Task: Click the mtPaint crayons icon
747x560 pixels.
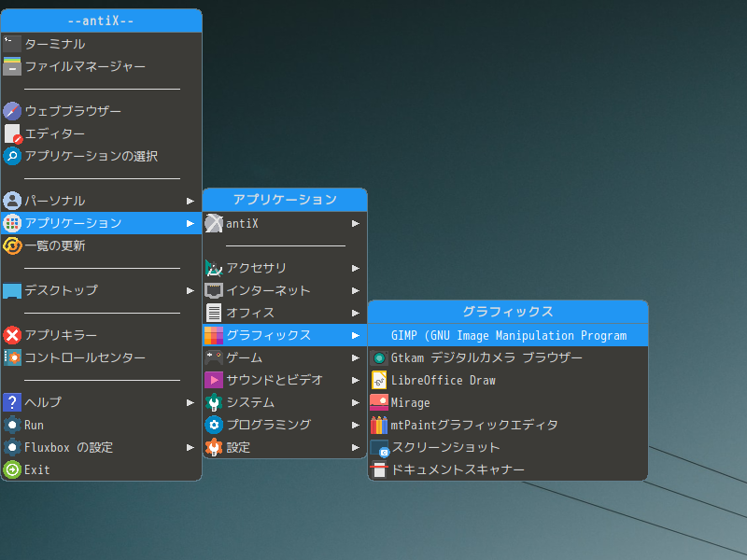Action: (x=379, y=425)
